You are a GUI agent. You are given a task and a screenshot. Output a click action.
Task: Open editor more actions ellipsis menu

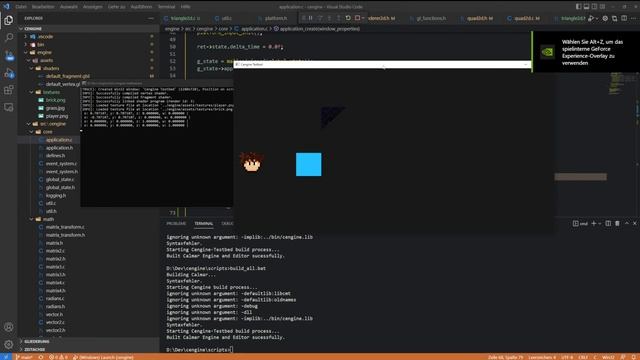click(633, 18)
